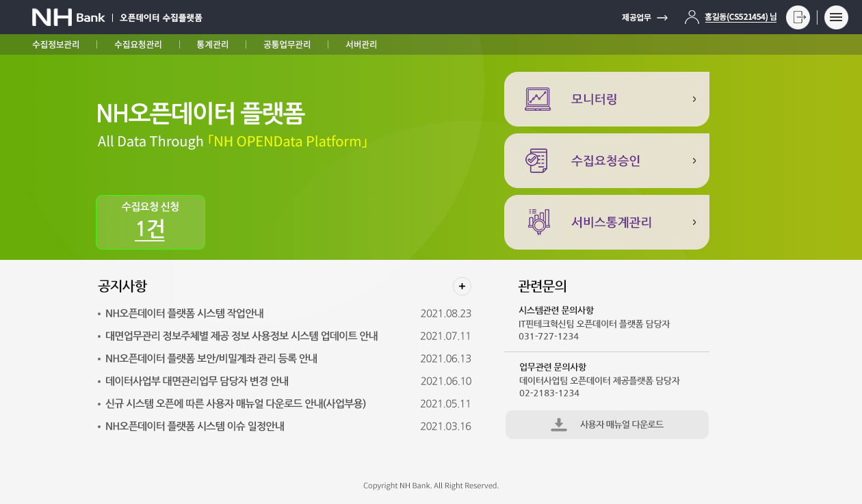Click the date 2021.05.11
This screenshot has width=862, height=504.
pyautogui.click(x=446, y=404)
